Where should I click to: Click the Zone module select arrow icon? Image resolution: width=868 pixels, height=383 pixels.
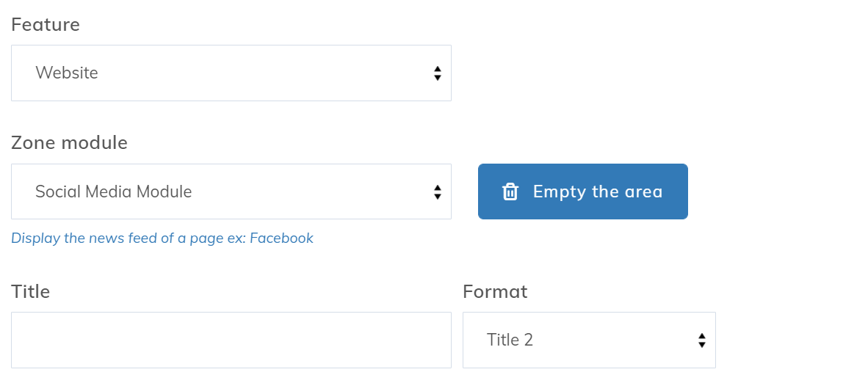(x=438, y=192)
